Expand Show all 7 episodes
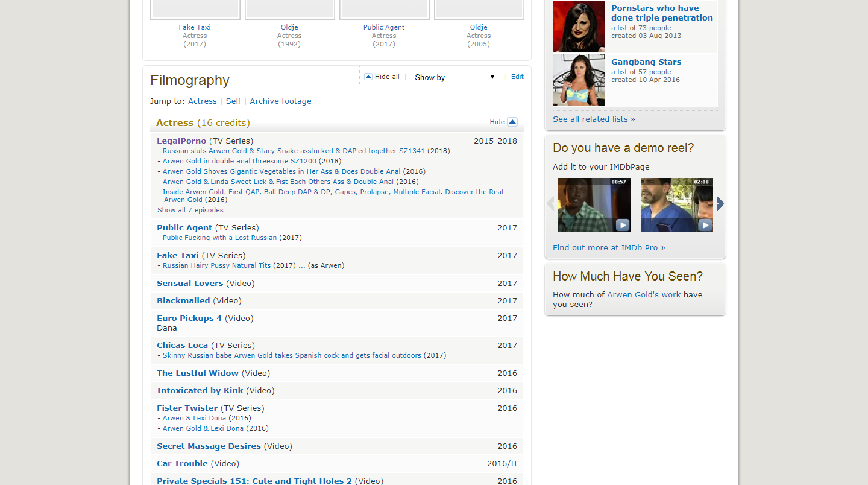 coord(190,210)
